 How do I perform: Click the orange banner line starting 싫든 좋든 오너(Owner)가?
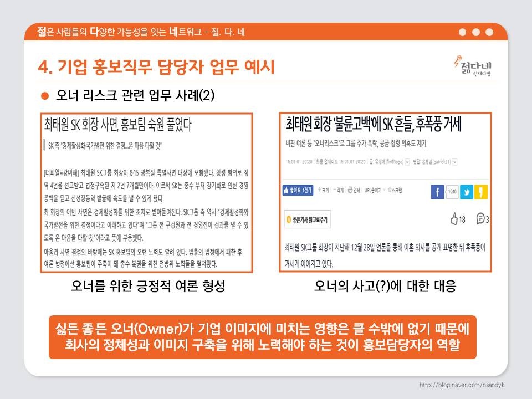(262, 329)
